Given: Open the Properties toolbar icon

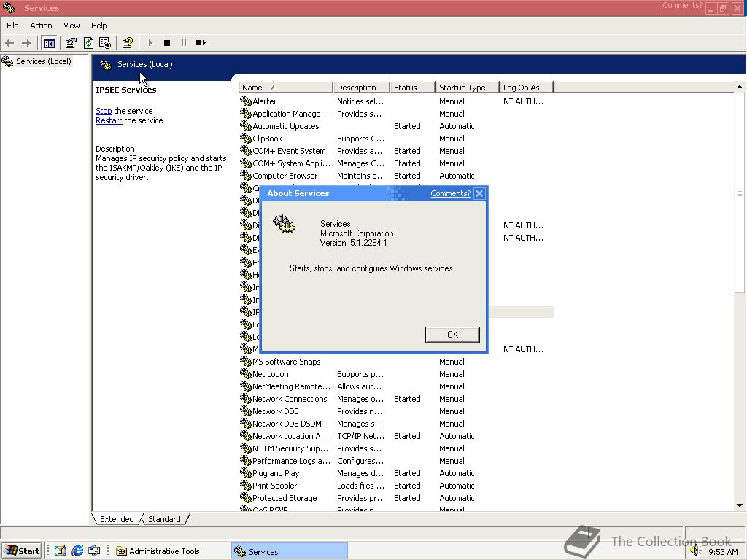Looking at the screenshot, I should click(71, 43).
